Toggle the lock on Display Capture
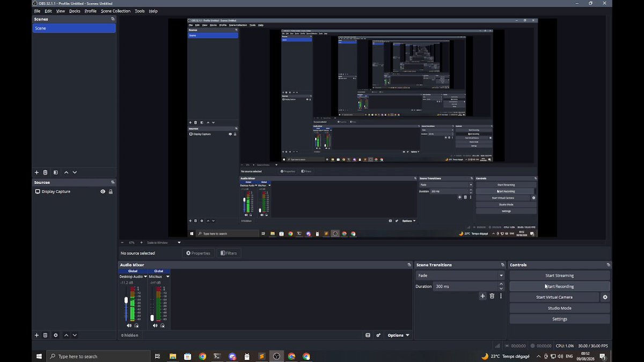 [x=111, y=191]
